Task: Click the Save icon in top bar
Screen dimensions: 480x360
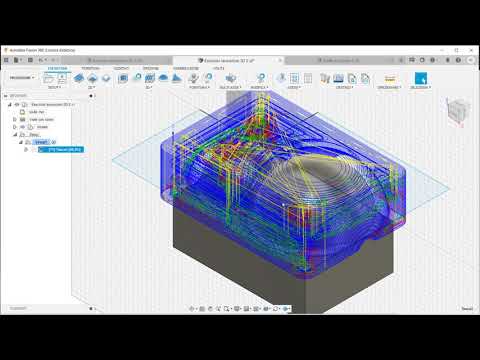Action: pos(30,60)
